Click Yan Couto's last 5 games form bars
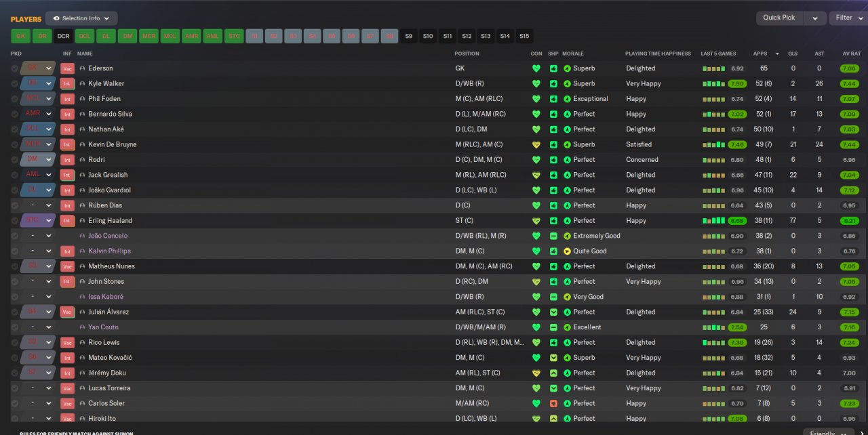Screen dimensions: 868x435 tap(713, 328)
